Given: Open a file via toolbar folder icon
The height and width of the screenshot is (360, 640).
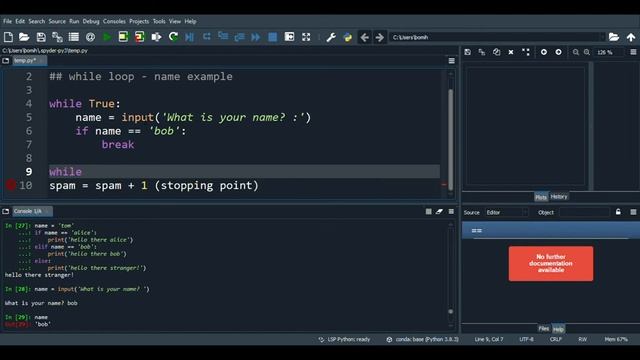Looking at the screenshot, I should pyautogui.click(x=24, y=37).
